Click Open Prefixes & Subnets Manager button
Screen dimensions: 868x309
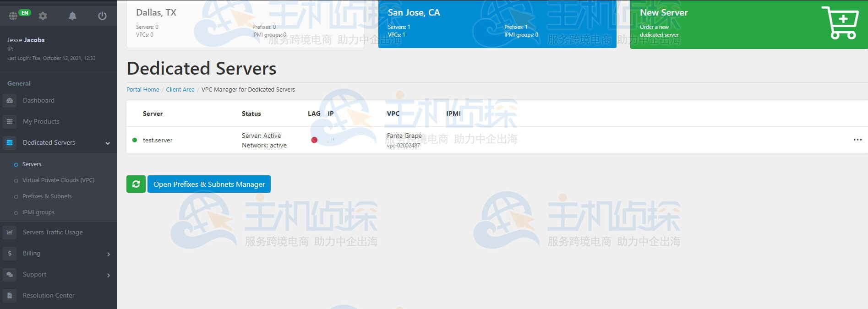pyautogui.click(x=209, y=184)
